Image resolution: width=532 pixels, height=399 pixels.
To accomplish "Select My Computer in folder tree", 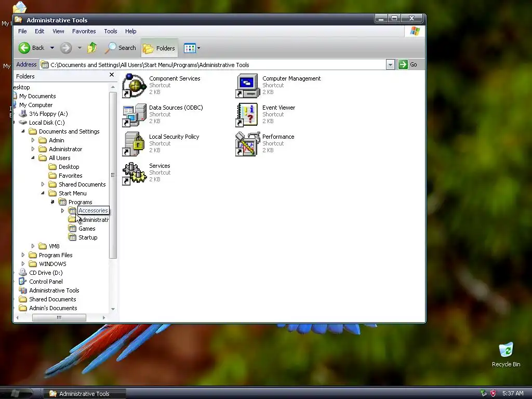I will click(x=36, y=105).
